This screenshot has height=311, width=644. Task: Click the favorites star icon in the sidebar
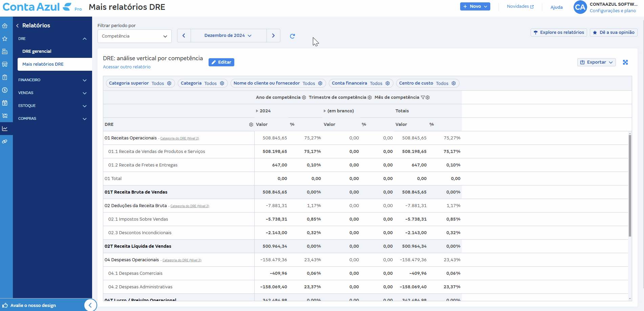[5, 39]
